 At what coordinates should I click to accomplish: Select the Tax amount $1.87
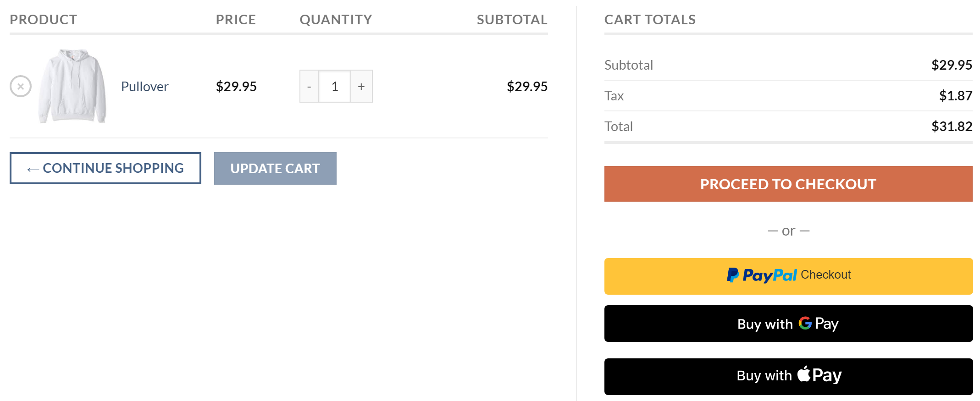point(956,96)
